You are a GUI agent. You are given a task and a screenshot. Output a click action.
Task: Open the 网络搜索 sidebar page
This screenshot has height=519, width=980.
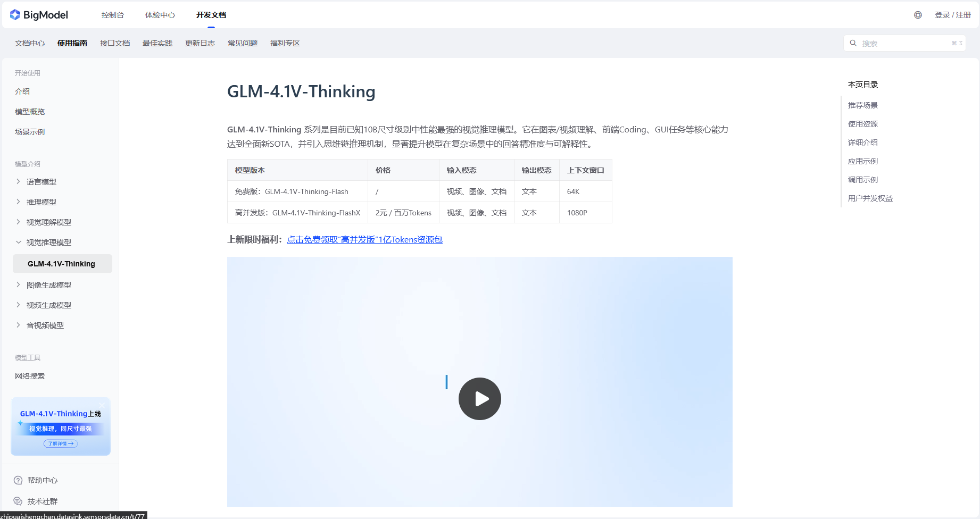coord(30,376)
